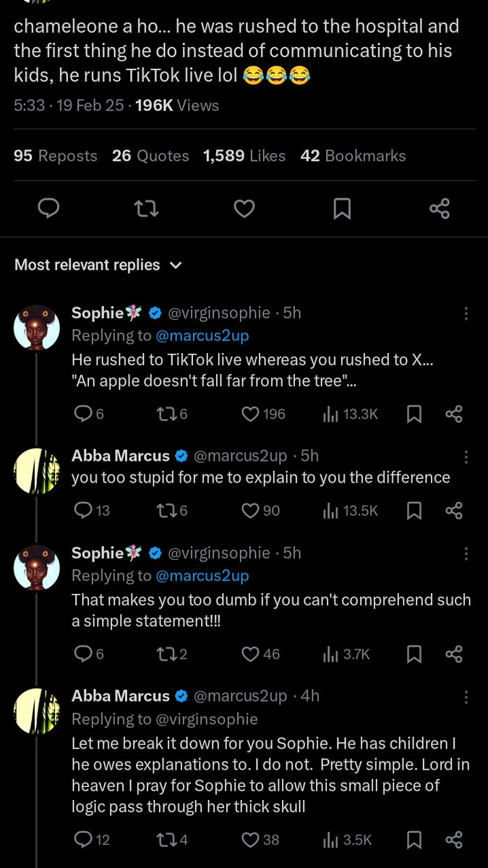Bookmark Sophie's 'too dumb' reply
488x868 pixels.
pyautogui.click(x=414, y=654)
